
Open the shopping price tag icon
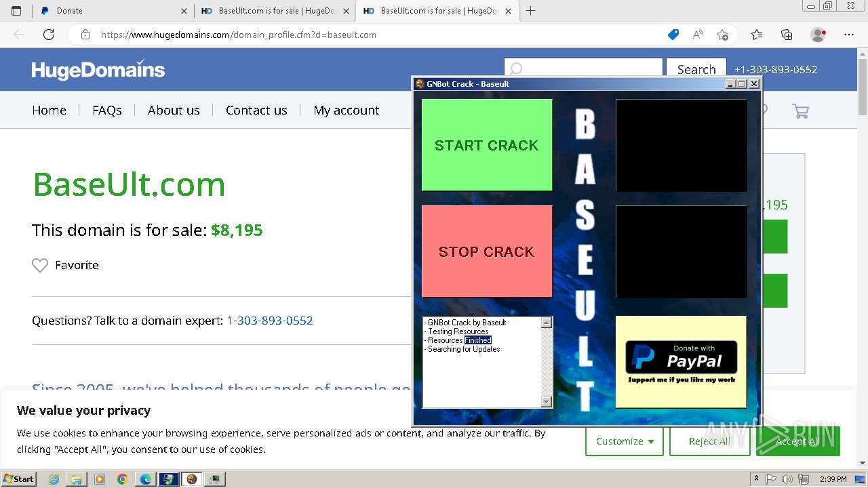click(673, 35)
